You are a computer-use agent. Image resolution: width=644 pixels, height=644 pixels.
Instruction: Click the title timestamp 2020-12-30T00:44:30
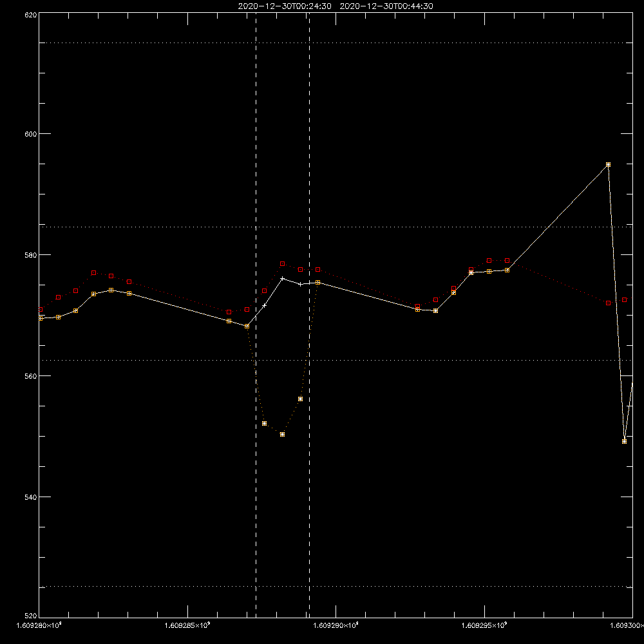click(386, 6)
